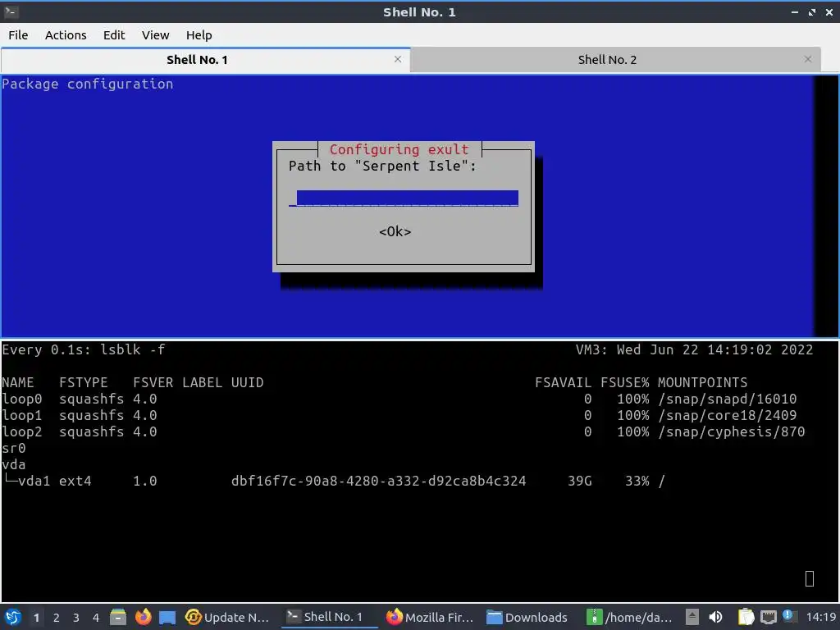The image size is (840, 630).
Task: Switch to workspace 4
Action: click(96, 618)
